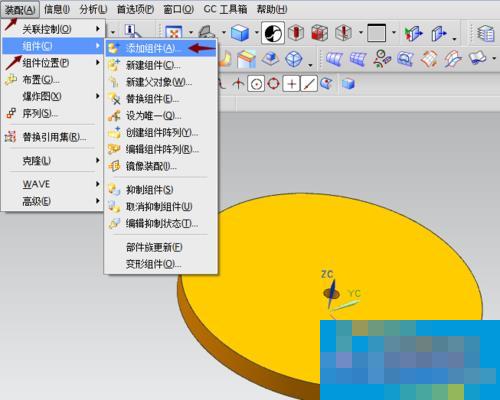Open the 窗口(O) menu
This screenshot has height=400, width=500.
[178, 9]
